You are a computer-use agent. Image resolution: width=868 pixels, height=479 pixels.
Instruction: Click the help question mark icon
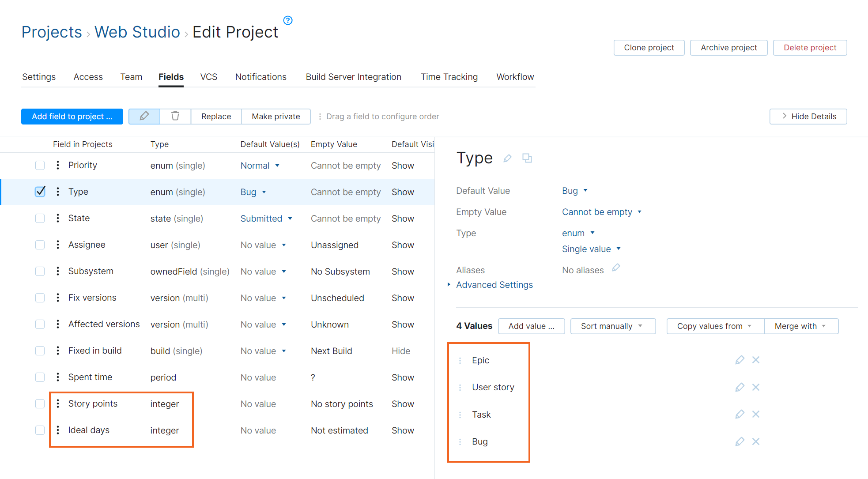tap(288, 20)
